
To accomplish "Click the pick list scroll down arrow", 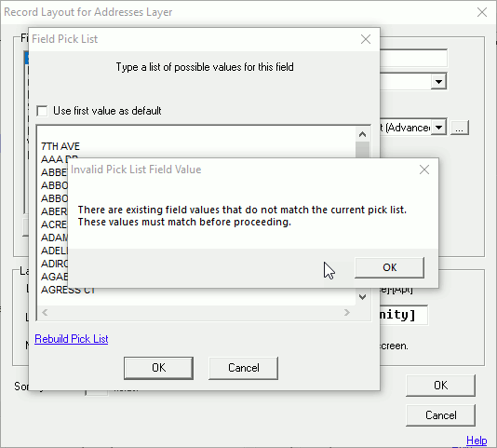I will pos(363,297).
